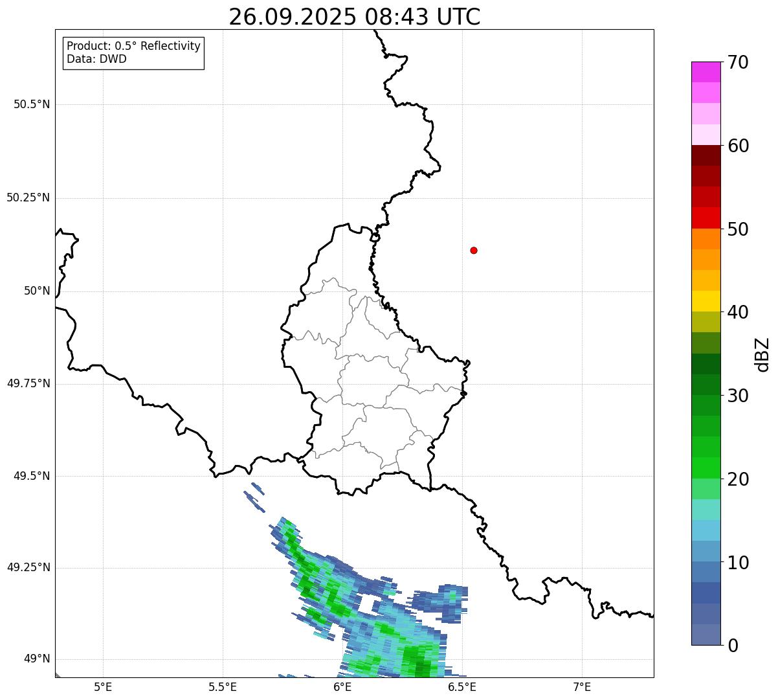Click the colorbar 40 tick label

[x=738, y=312]
